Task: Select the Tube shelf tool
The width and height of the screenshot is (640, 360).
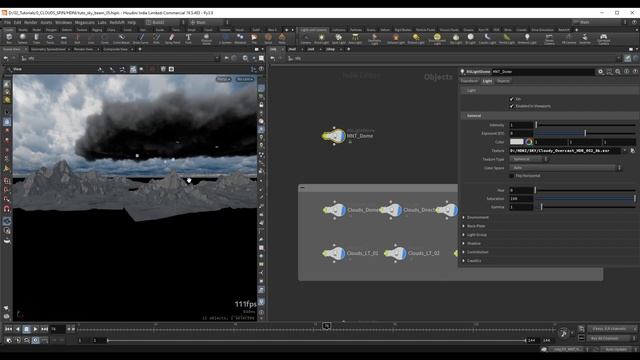Action: (36, 39)
